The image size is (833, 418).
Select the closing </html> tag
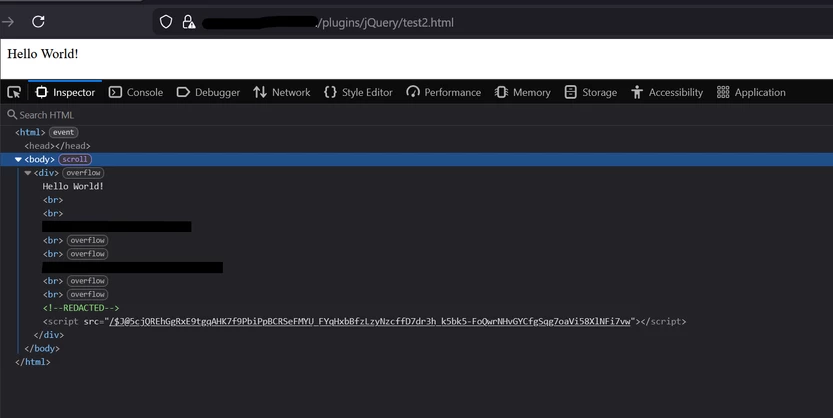(x=33, y=362)
